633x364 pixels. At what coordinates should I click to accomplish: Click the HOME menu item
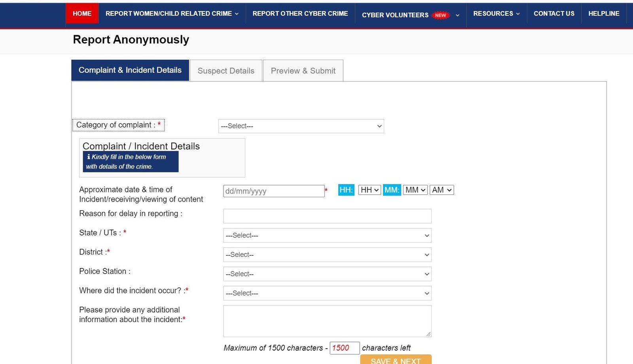pos(82,13)
